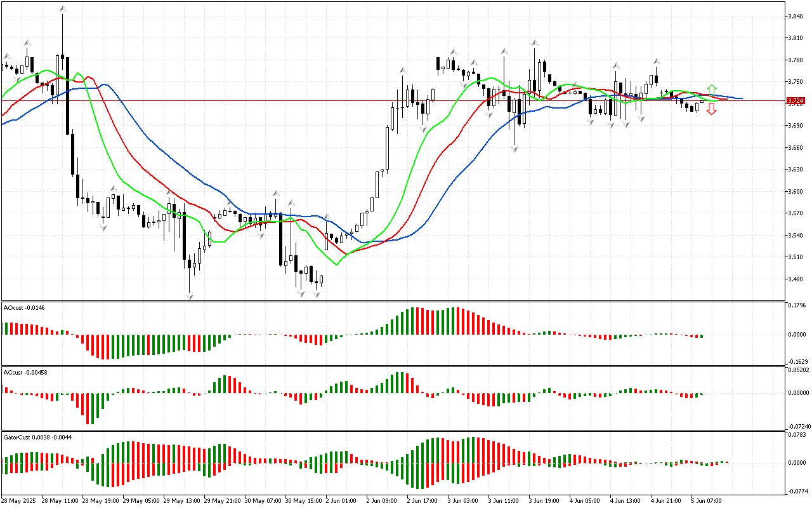The image size is (812, 508).
Task: Select the 5 Jun 07:00 time label
Action: [706, 500]
